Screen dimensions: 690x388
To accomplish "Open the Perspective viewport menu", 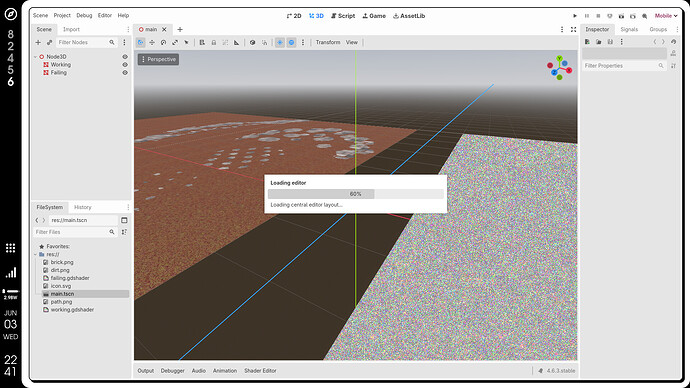I will coord(158,59).
